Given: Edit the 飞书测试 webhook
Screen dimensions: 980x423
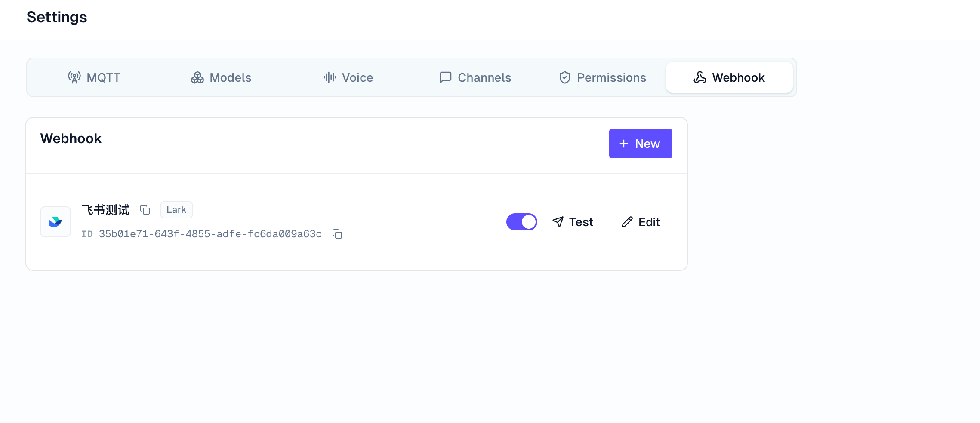Looking at the screenshot, I should point(641,222).
